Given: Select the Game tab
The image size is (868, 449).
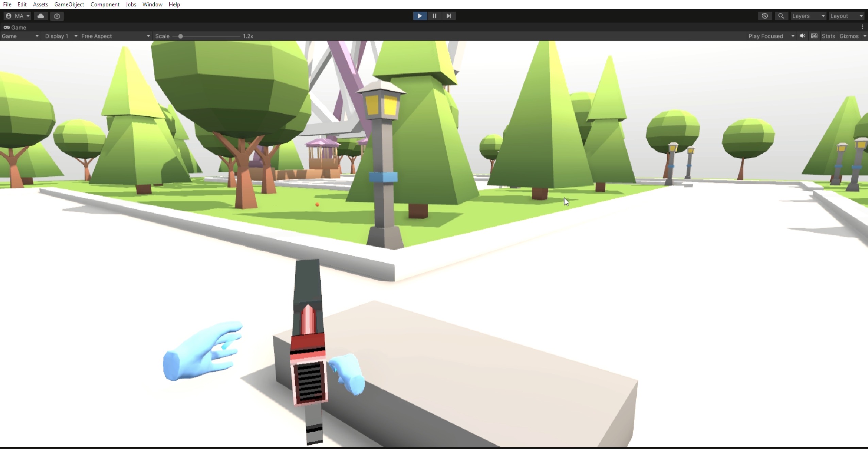Looking at the screenshot, I should [x=15, y=27].
